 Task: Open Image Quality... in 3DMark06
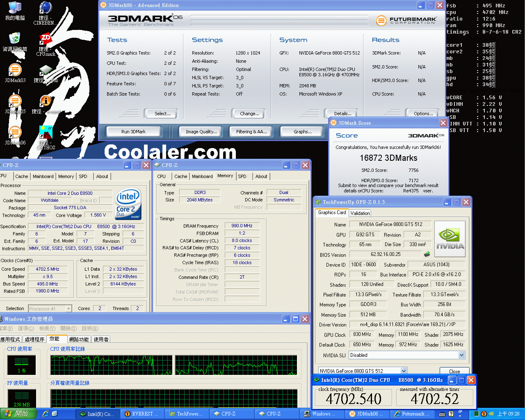(x=201, y=132)
